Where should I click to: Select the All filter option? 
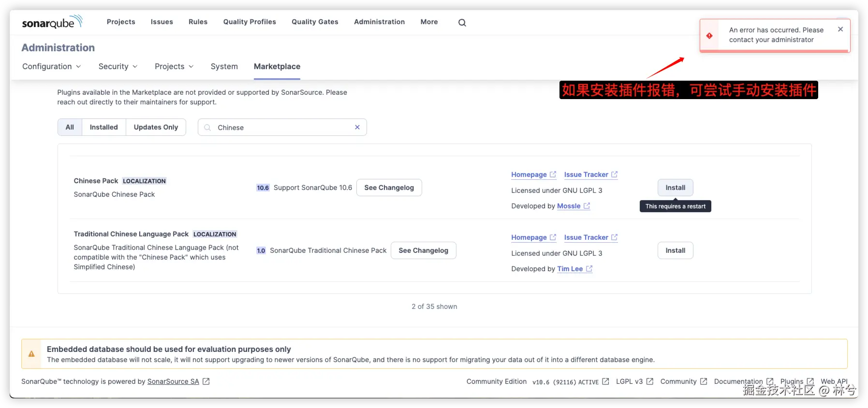[x=70, y=127]
